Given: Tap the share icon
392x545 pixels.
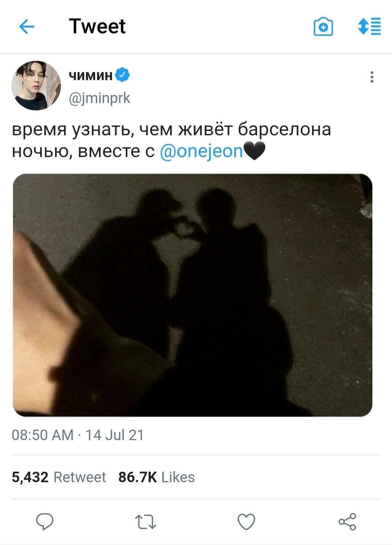Looking at the screenshot, I should coord(347,522).
